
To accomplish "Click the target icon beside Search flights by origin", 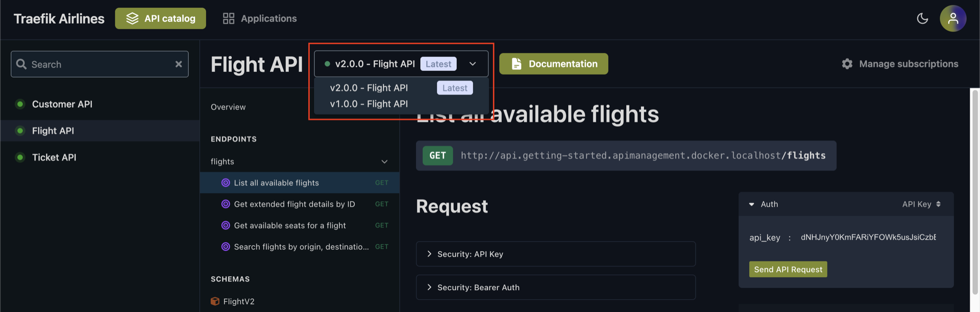I will [x=226, y=247].
